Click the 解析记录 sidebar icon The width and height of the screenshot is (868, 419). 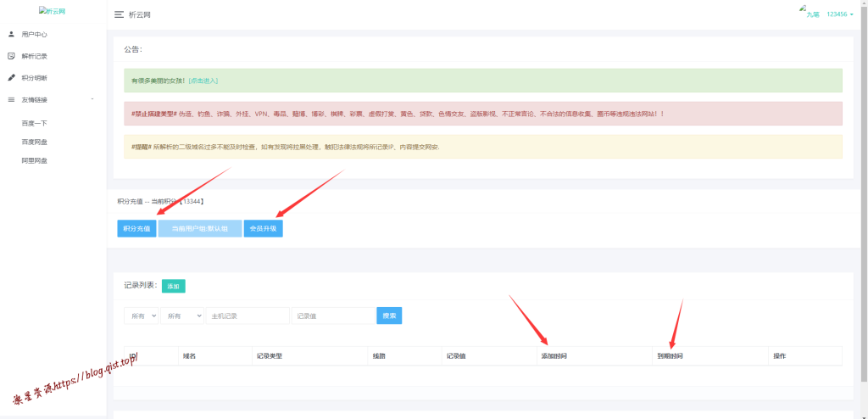click(11, 56)
